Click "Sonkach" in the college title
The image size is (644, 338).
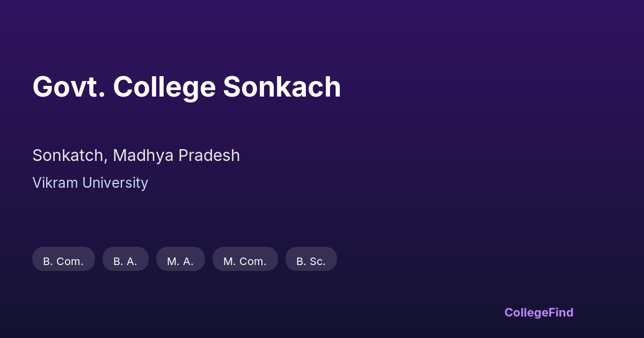[282, 87]
